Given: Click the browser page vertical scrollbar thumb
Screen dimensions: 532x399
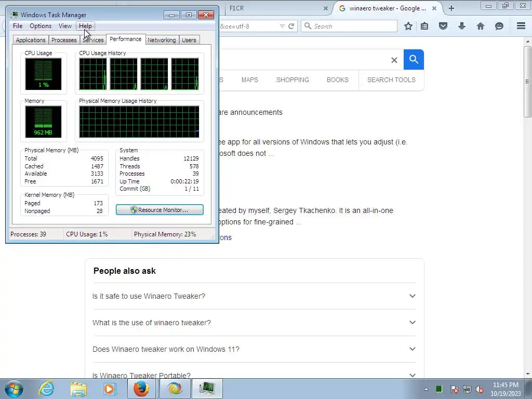Looking at the screenshot, I should (528, 82).
